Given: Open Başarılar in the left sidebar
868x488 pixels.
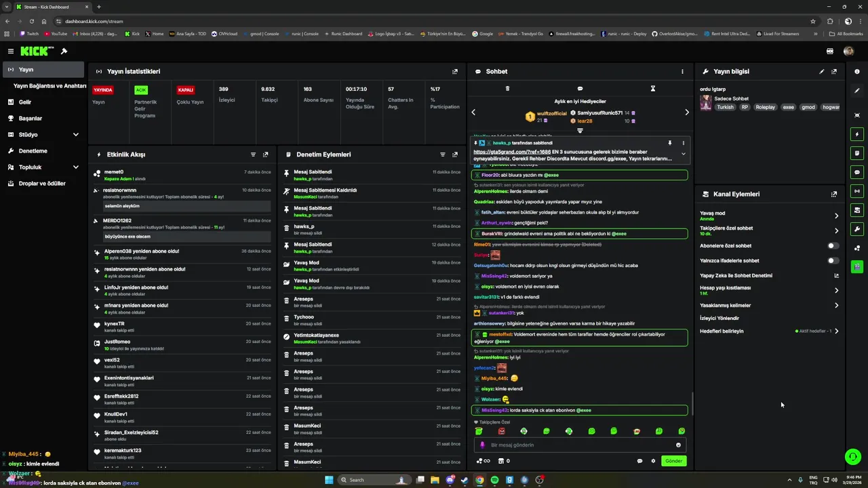Looking at the screenshot, I should click(x=43, y=119).
